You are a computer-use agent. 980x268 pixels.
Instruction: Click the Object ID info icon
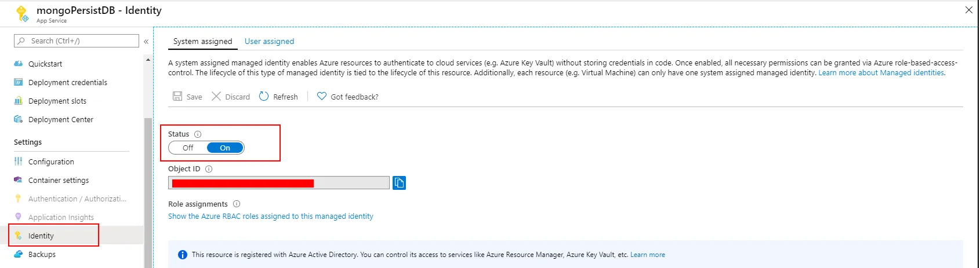coord(209,169)
